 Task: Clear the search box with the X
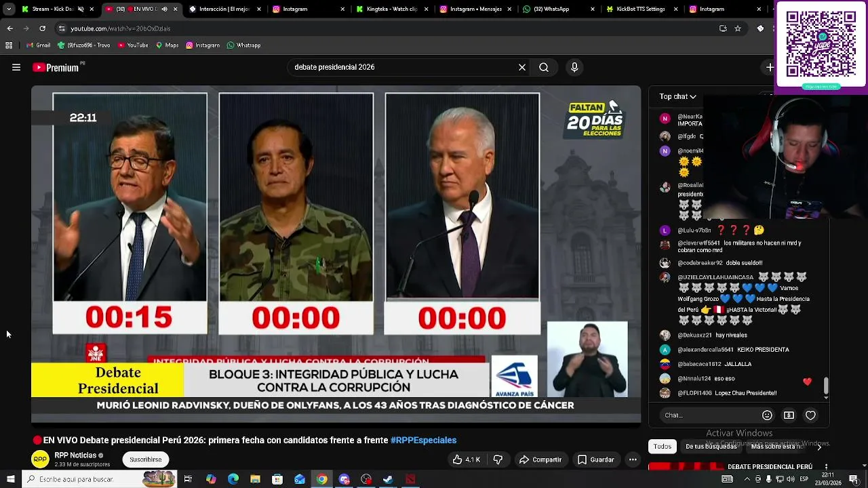(x=522, y=67)
